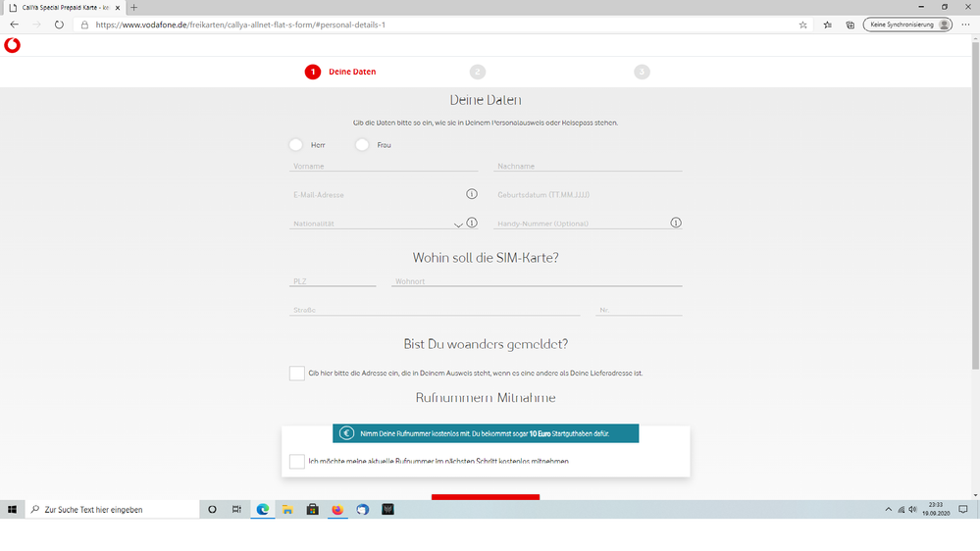Viewport: 980px width, 551px height.
Task: Check the Rufnummer mitnehmen checkbox
Action: pyautogui.click(x=297, y=461)
